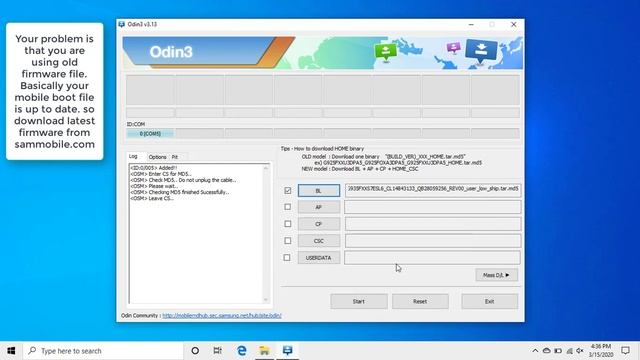
Task: Open the Mass D/L dropdown button
Action: tap(497, 275)
